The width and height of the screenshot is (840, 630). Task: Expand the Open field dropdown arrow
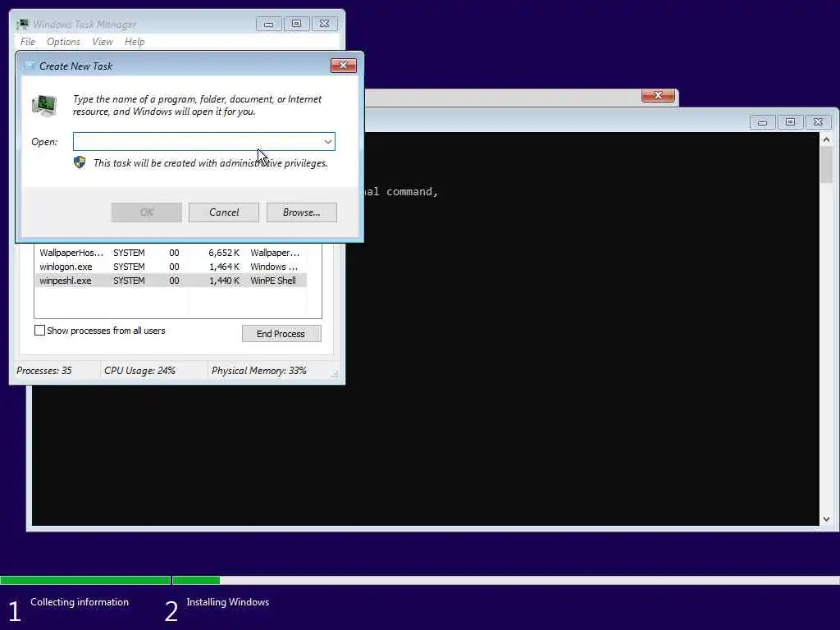(x=328, y=142)
